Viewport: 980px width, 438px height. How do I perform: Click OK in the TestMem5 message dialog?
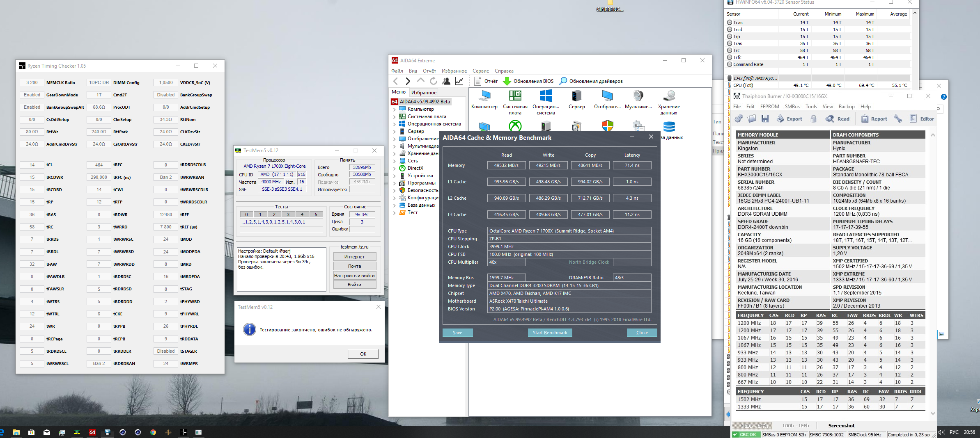tap(363, 354)
